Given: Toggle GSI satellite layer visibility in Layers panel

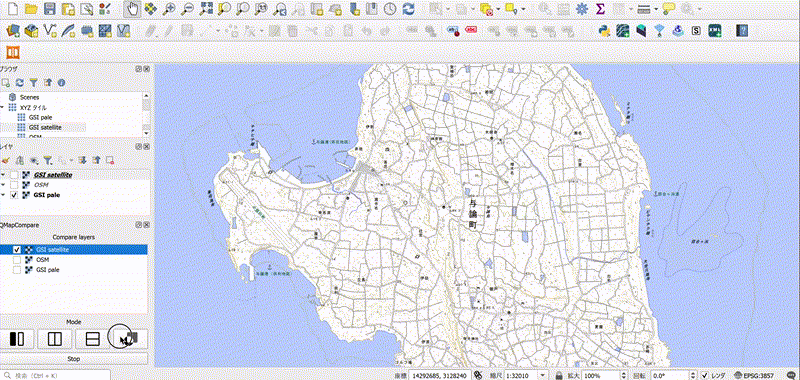Looking at the screenshot, I should [14, 175].
